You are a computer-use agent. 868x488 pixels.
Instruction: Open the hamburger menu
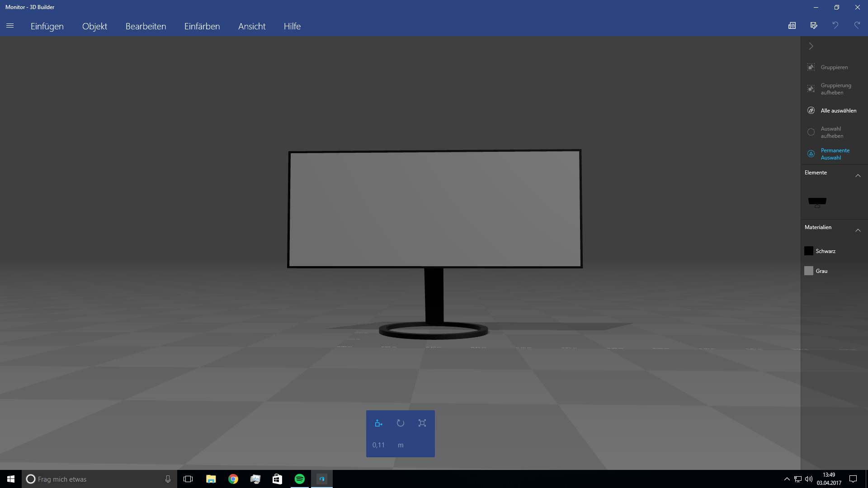tap(10, 26)
